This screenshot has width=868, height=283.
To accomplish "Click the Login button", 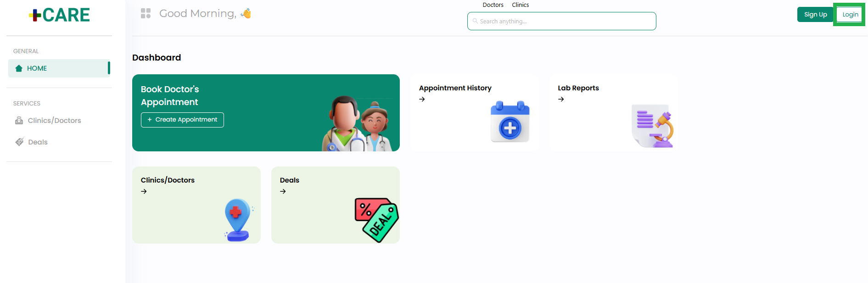I will click(x=850, y=15).
